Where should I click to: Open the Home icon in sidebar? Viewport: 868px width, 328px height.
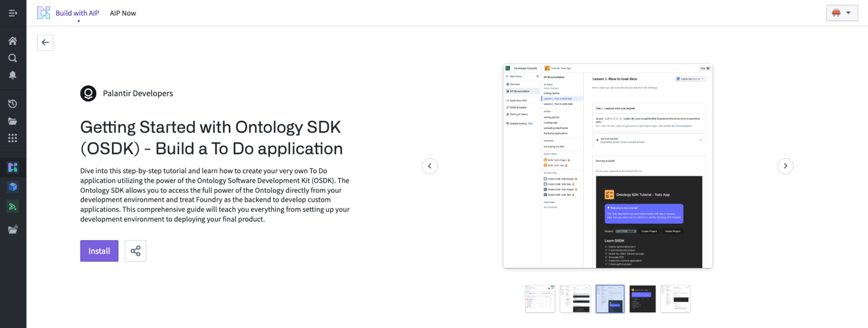pos(13,41)
